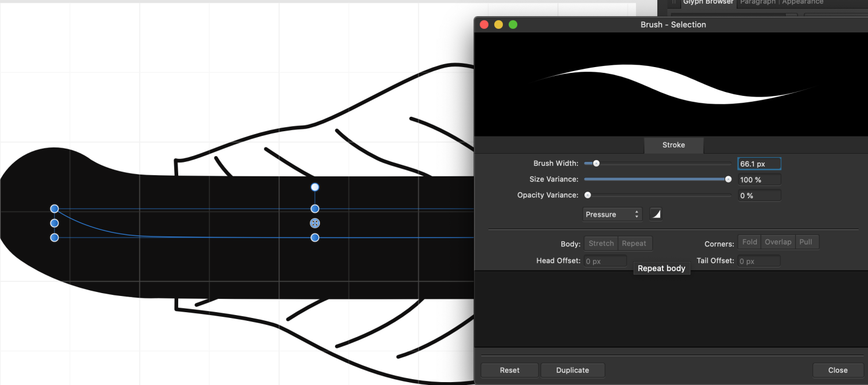Viewport: 868px width, 385px height.
Task: Click the Tail Offset input field
Action: click(x=759, y=261)
